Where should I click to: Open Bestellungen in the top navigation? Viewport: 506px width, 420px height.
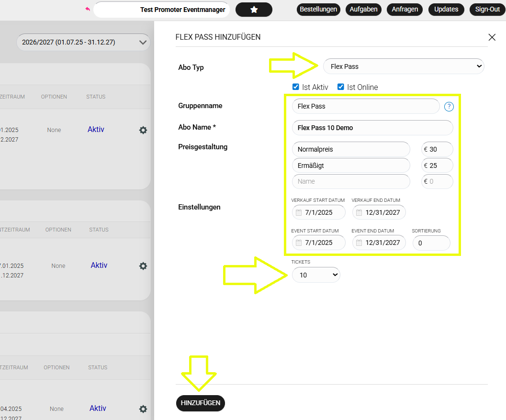318,9
